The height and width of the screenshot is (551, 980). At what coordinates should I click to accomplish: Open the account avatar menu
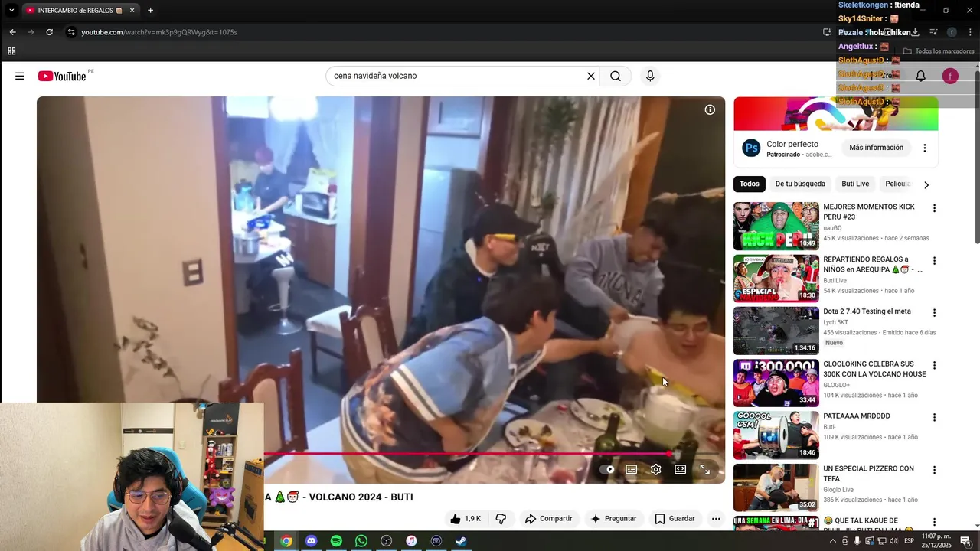pyautogui.click(x=950, y=76)
